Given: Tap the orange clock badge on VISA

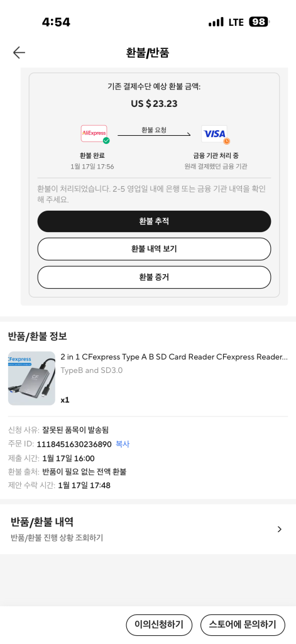Looking at the screenshot, I should [x=226, y=141].
